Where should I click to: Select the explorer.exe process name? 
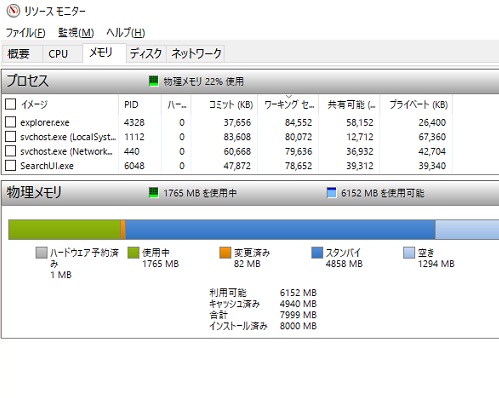pyautogui.click(x=45, y=123)
